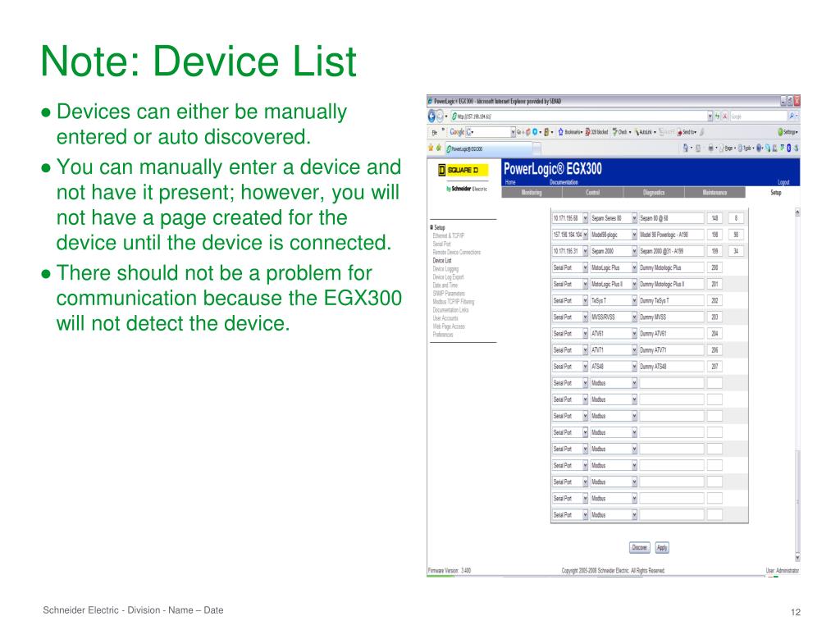Click AutoLink on Google toolbar
Screen dimensions: 840x630
[645, 132]
